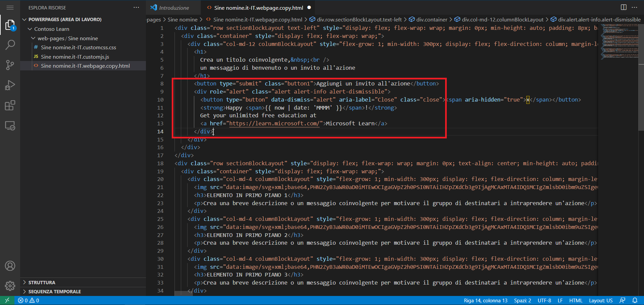Open editor more actions ellipsis
Image resolution: width=644 pixels, height=305 pixels.
[x=634, y=7]
